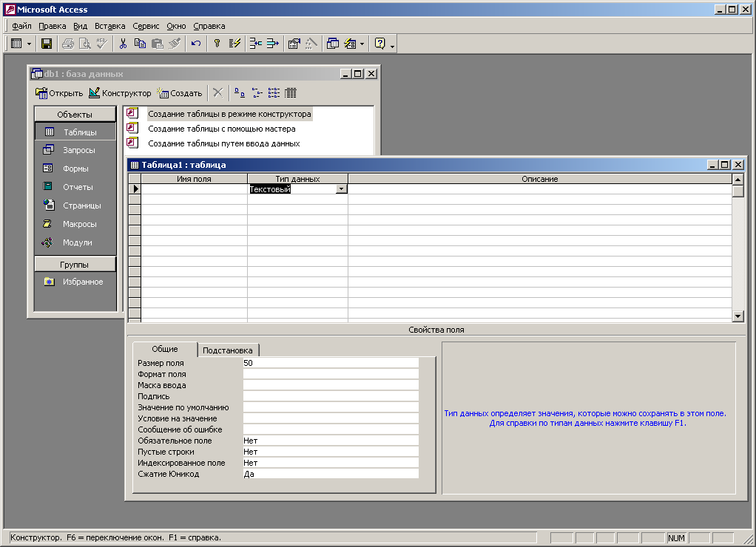Select the Общие properties tab
This screenshot has width=756, height=547.
pyautogui.click(x=165, y=349)
